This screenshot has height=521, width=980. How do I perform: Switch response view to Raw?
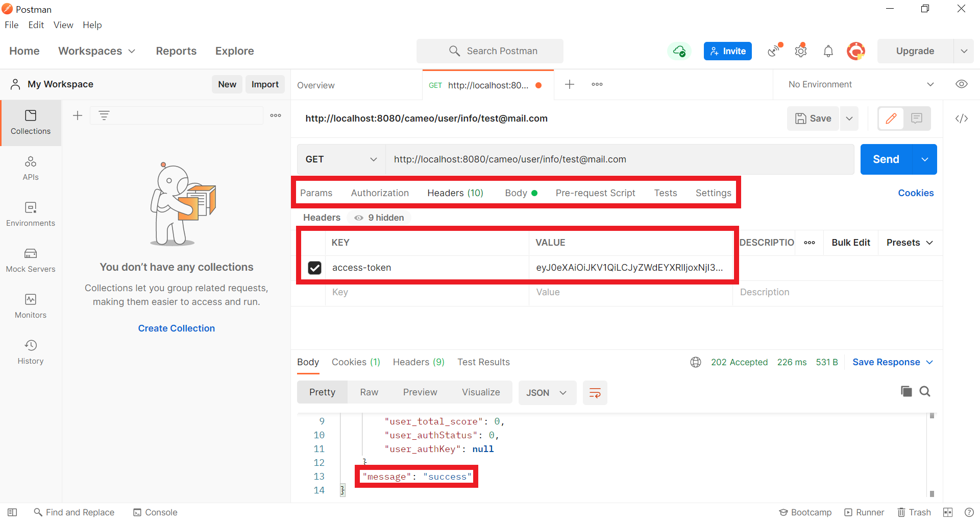[x=369, y=392]
